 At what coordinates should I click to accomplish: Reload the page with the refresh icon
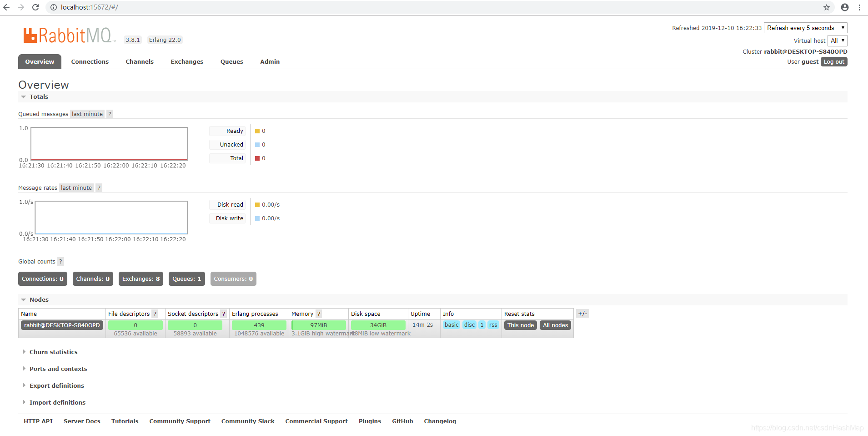(x=35, y=7)
